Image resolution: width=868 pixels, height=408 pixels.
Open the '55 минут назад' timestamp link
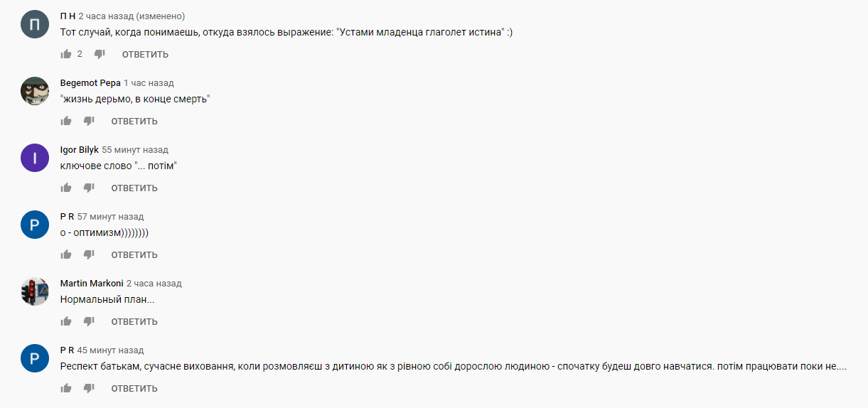tap(135, 150)
